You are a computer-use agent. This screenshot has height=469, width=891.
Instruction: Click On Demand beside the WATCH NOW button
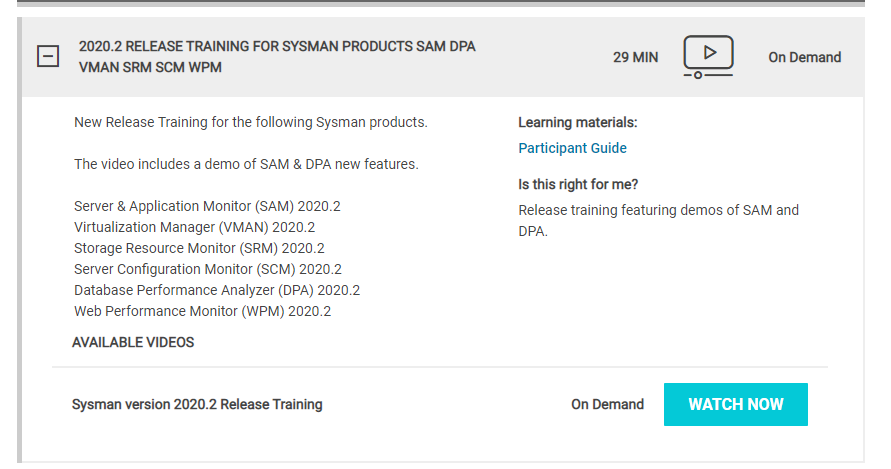pos(607,404)
